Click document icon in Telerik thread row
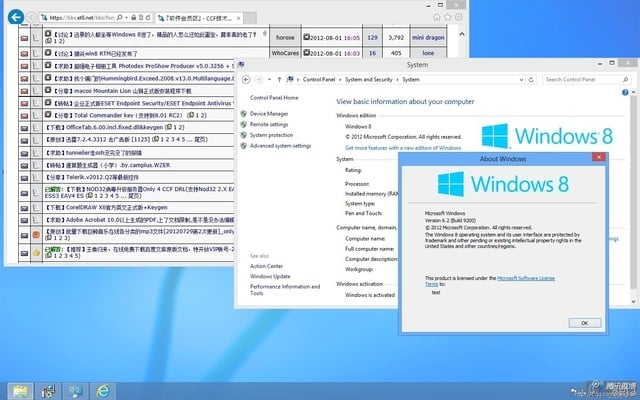This screenshot has width=640, height=400. pos(36,178)
